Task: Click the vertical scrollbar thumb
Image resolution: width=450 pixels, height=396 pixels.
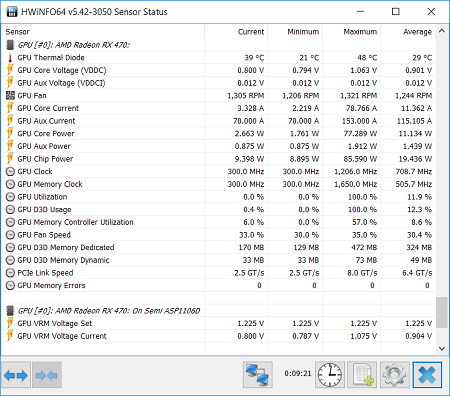Action: (x=442, y=312)
